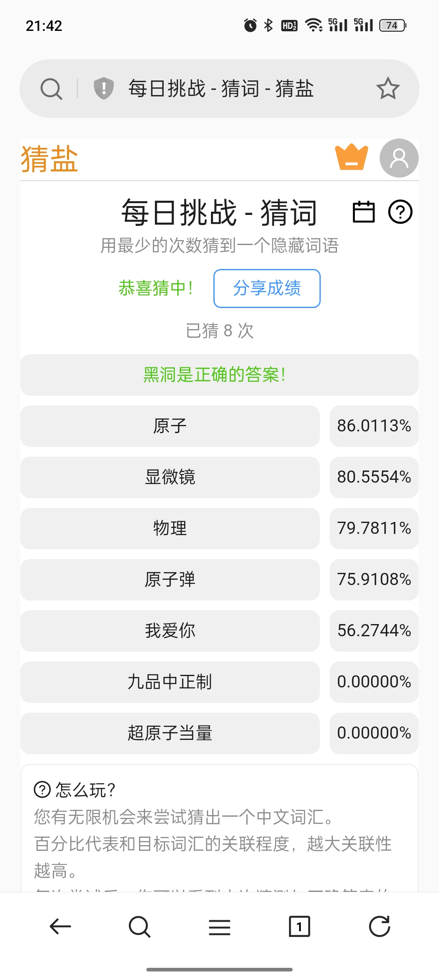Open the browser hamburger menu
This screenshot has height=980, width=439.
219,927
